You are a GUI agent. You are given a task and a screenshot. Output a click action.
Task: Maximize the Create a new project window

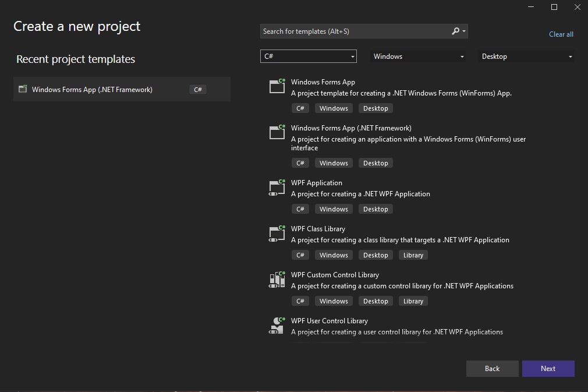pos(554,7)
